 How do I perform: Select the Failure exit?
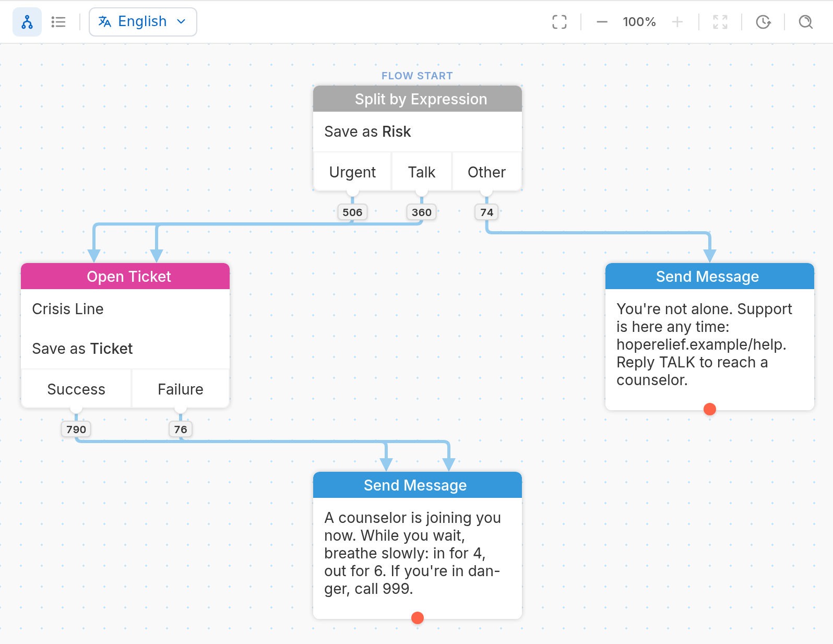pyautogui.click(x=181, y=389)
